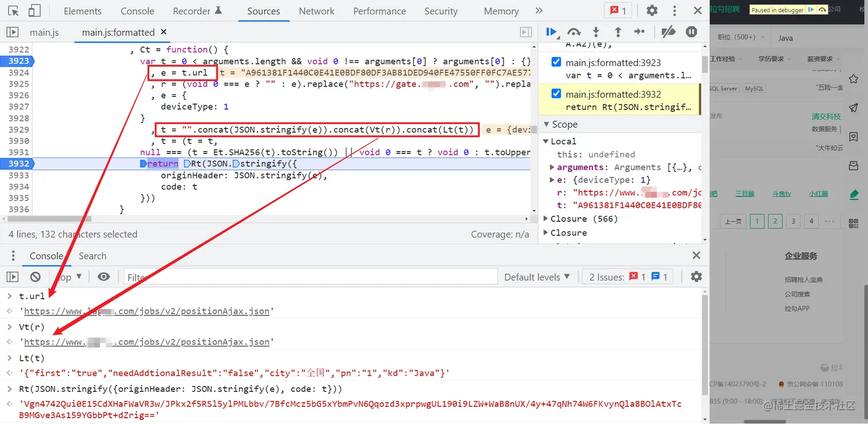868x424 pixels.
Task: Click the 清交科技 company link
Action: coord(826,116)
